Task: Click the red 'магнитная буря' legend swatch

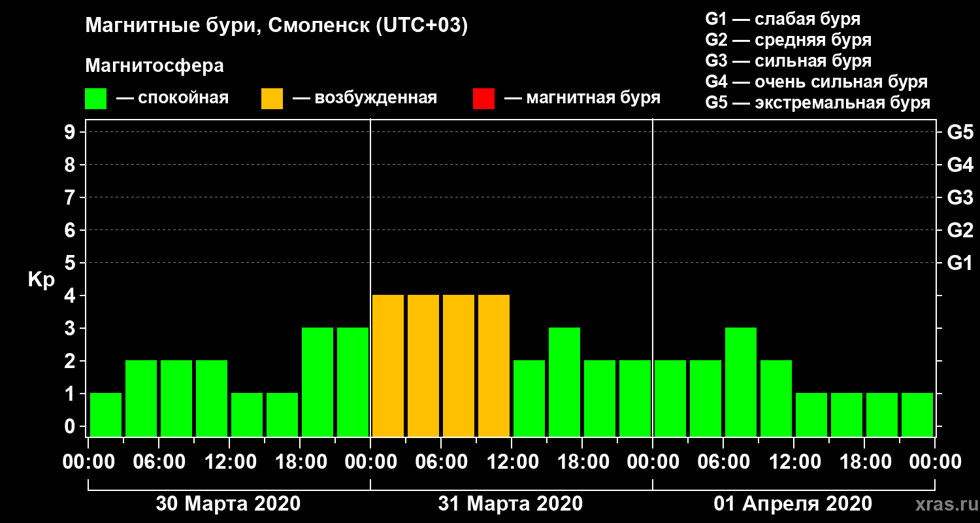Action: 483,99
